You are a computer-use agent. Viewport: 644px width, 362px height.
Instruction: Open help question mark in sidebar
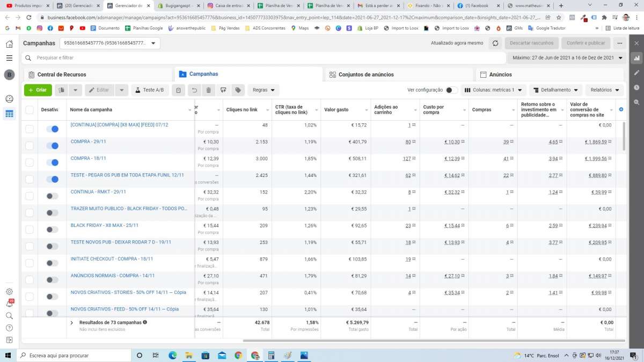pos(9,328)
